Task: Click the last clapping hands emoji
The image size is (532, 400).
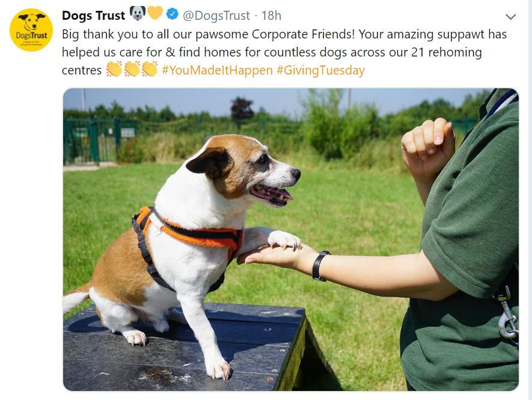Action: pyautogui.click(x=150, y=69)
